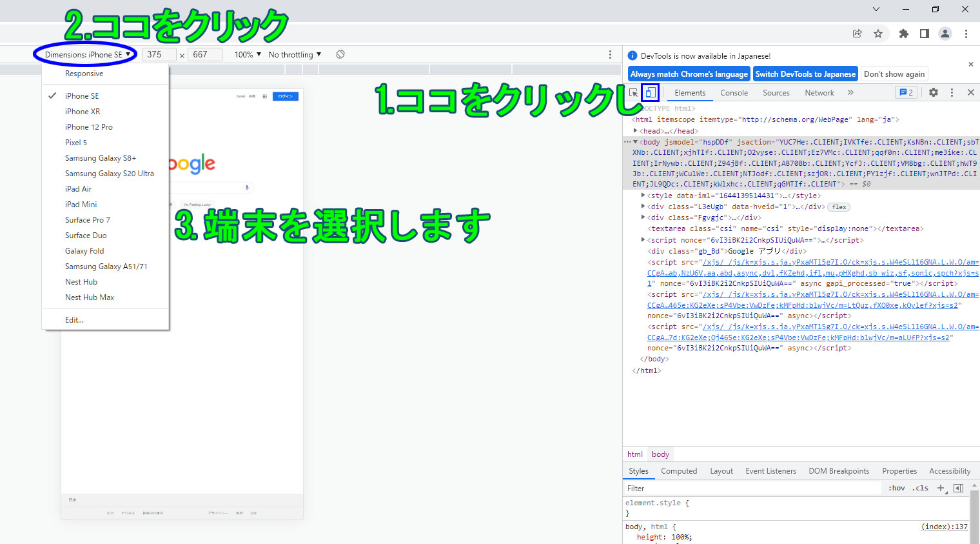This screenshot has width=980, height=544.
Task: Click the microphone icon in search box
Action: click(x=247, y=188)
